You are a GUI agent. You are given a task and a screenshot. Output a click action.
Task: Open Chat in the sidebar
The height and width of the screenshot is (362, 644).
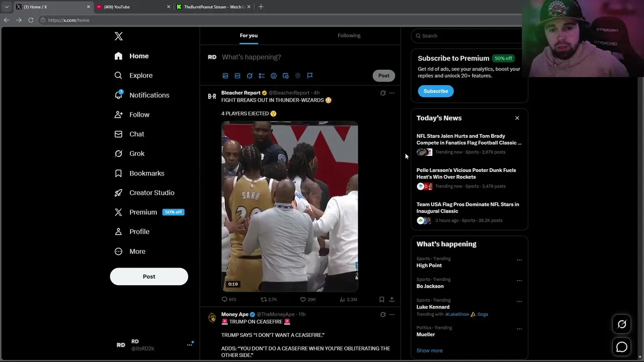point(130,134)
